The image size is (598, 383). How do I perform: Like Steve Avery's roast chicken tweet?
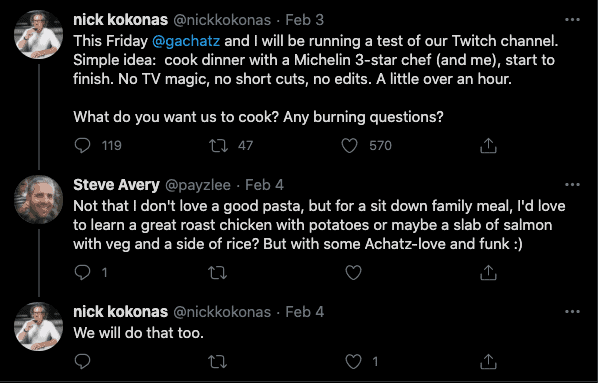click(x=353, y=272)
